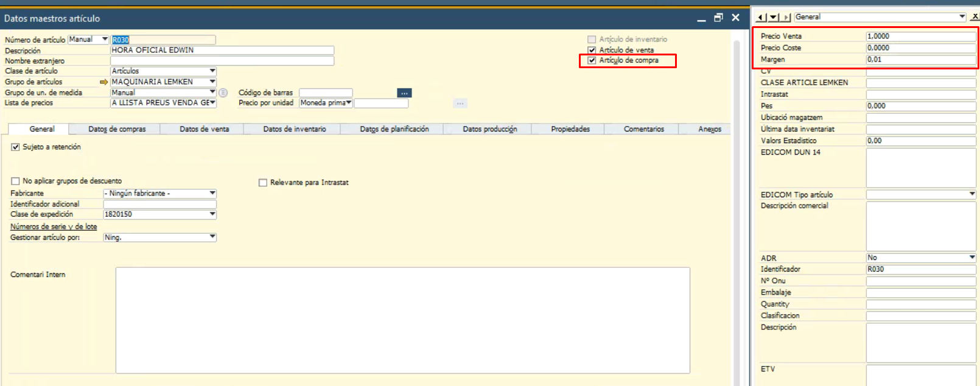
Task: Open Grupo de un. de medida dropdown
Action: (212, 92)
